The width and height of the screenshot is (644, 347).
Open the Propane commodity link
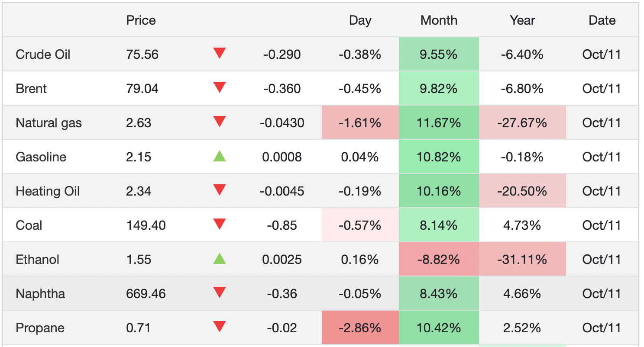(40, 328)
